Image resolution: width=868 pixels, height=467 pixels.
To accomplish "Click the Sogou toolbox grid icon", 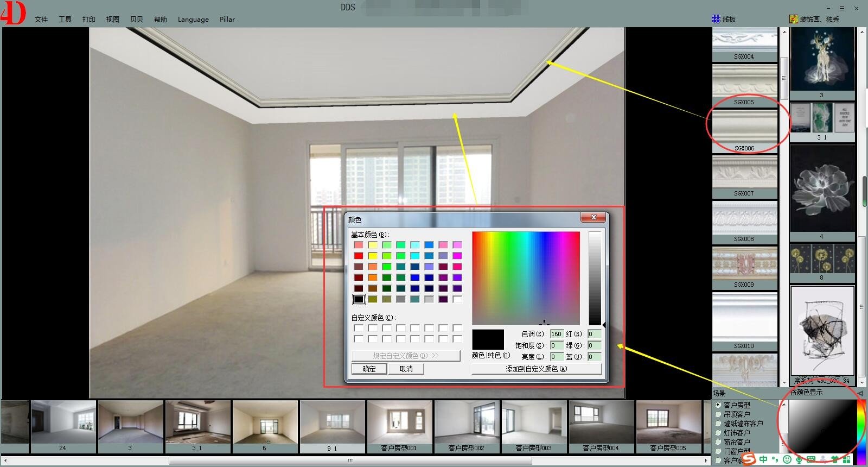I will coord(847,459).
